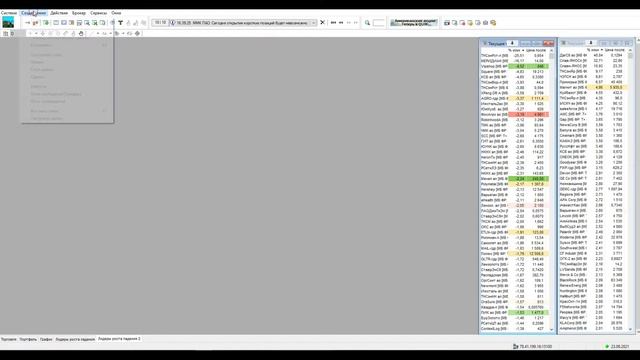Select the Moderna row in the right table
This screenshot has width=640, height=360.
[x=593, y=237]
